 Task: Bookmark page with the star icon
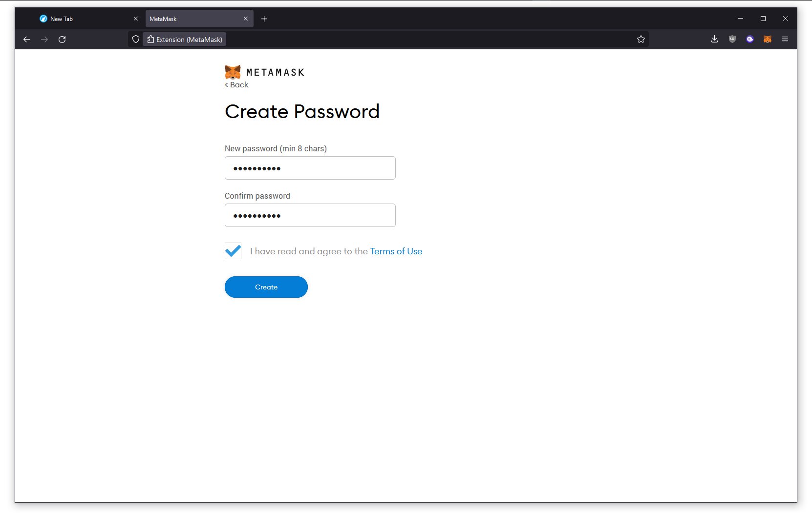(641, 39)
